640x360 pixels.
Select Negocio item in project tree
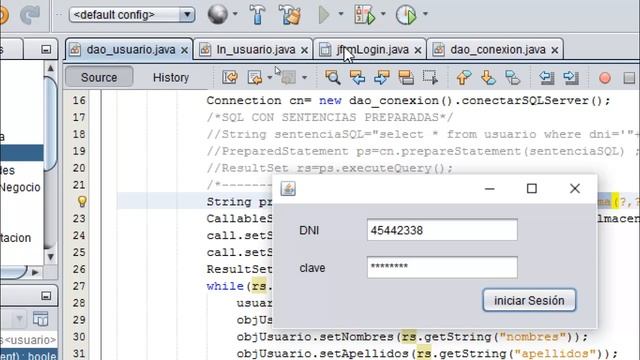pos(20,187)
